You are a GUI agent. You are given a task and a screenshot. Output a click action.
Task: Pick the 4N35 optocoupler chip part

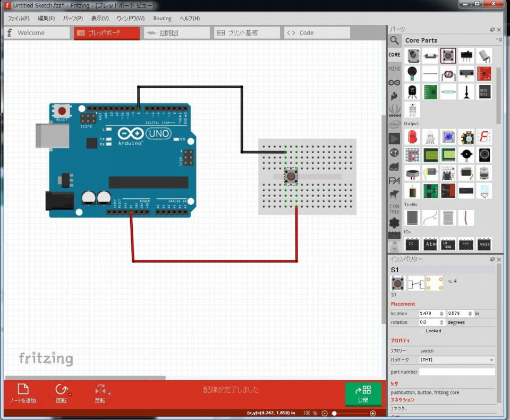[484, 244]
